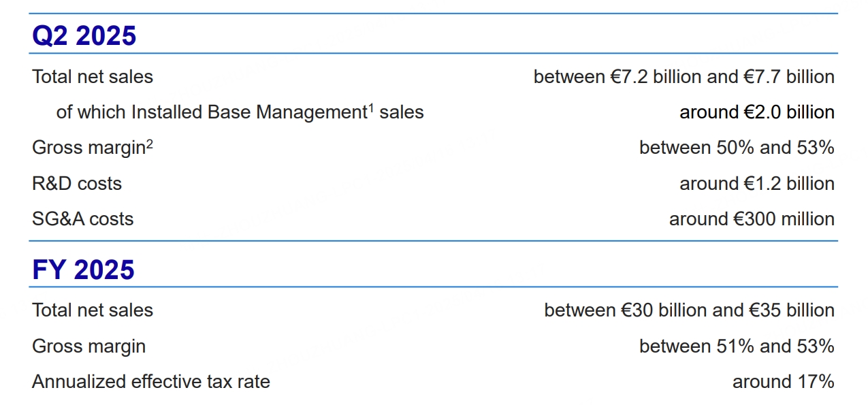Click Installed Base Management sales label
868x405 pixels.
coord(240,112)
